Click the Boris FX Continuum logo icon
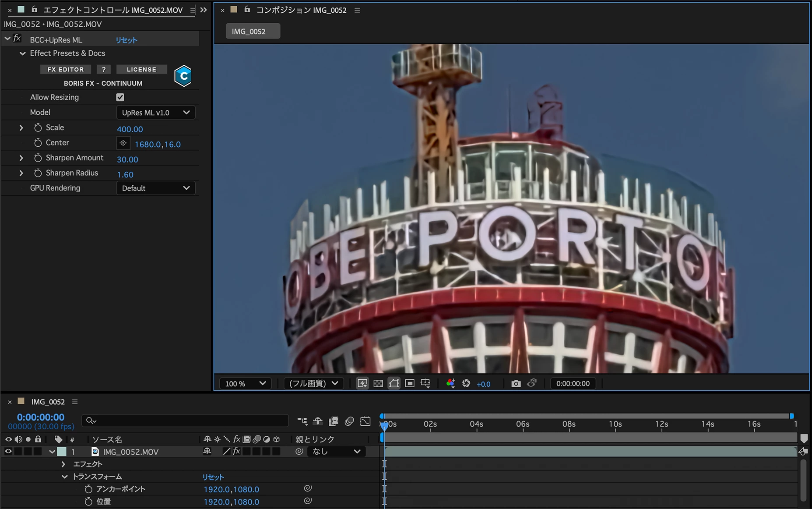This screenshot has width=812, height=509. click(183, 76)
